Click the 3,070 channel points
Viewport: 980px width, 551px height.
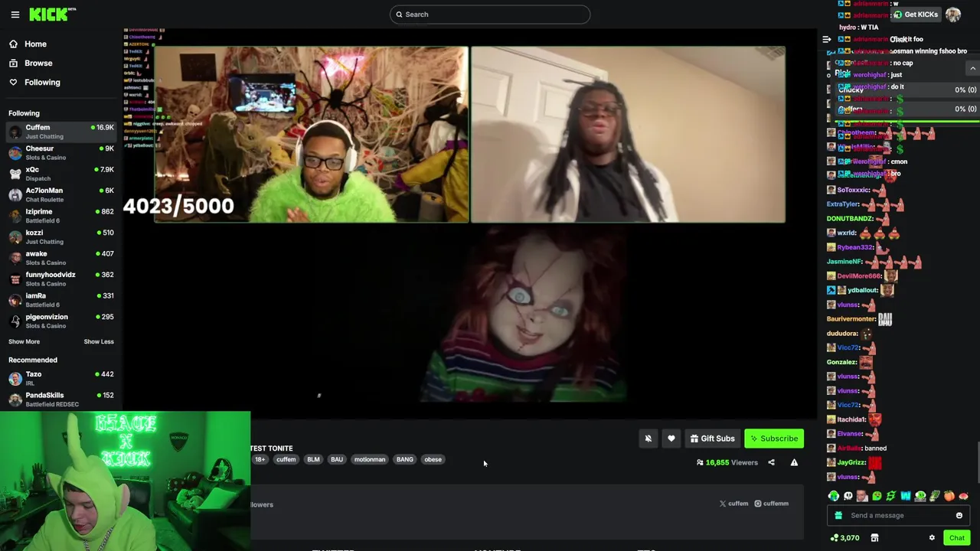(x=844, y=538)
